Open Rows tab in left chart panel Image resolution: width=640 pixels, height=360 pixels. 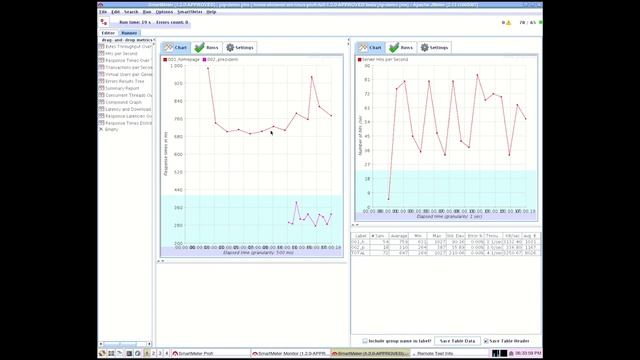[x=207, y=47]
